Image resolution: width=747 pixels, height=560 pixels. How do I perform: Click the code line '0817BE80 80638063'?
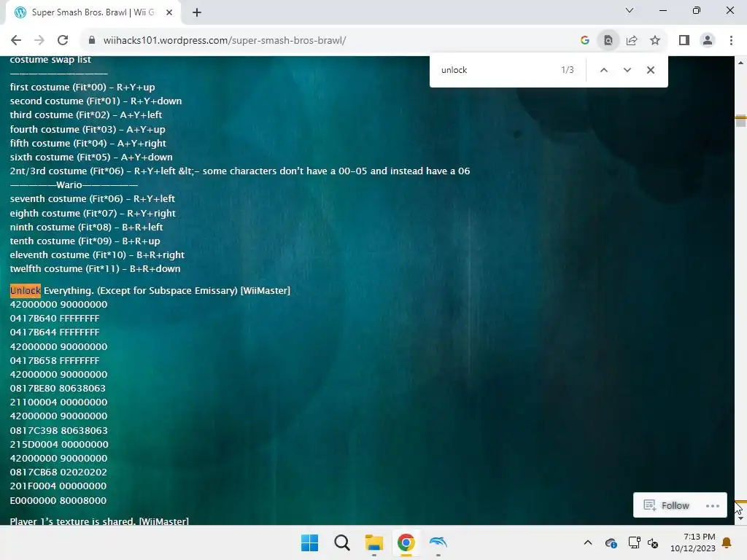pyautogui.click(x=58, y=388)
